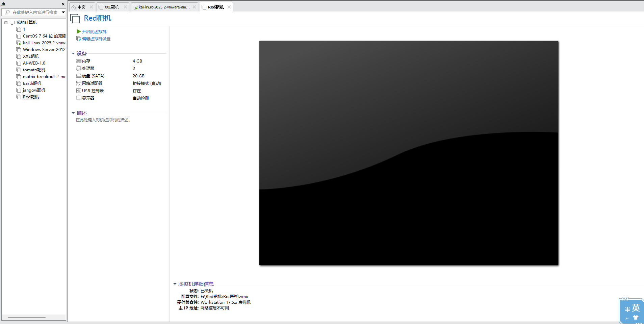The image size is (644, 324).
Task: Collapse the 设备 section
Action: click(73, 54)
